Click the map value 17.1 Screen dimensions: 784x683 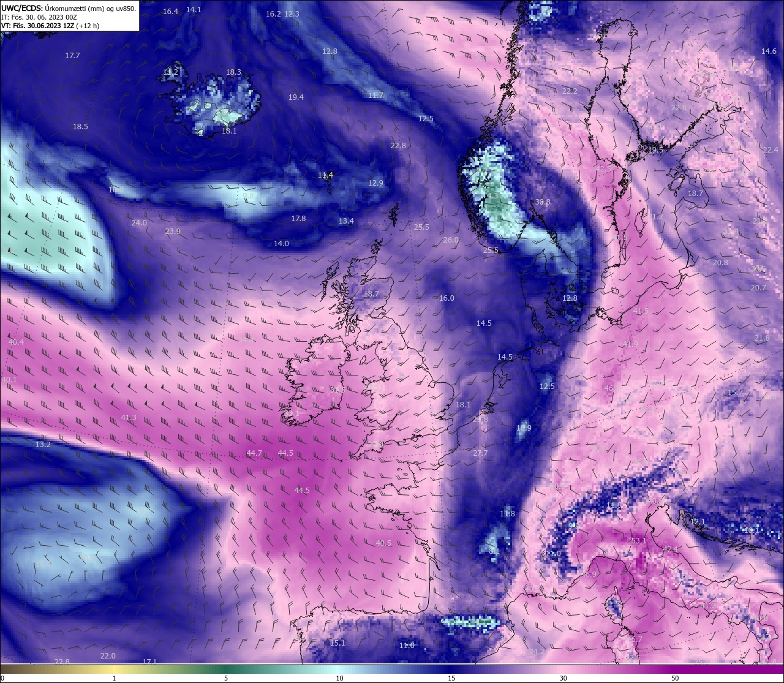click(149, 662)
